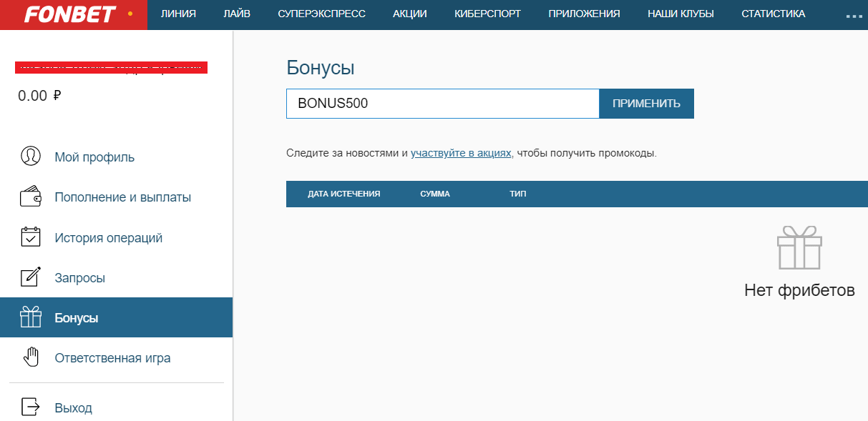868x421 pixels.
Task: Click the promo code field containing BONUS500
Action: tap(442, 104)
